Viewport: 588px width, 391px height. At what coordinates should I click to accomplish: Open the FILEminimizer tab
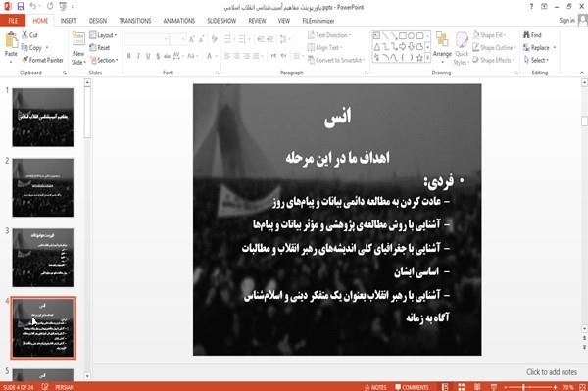pos(318,21)
